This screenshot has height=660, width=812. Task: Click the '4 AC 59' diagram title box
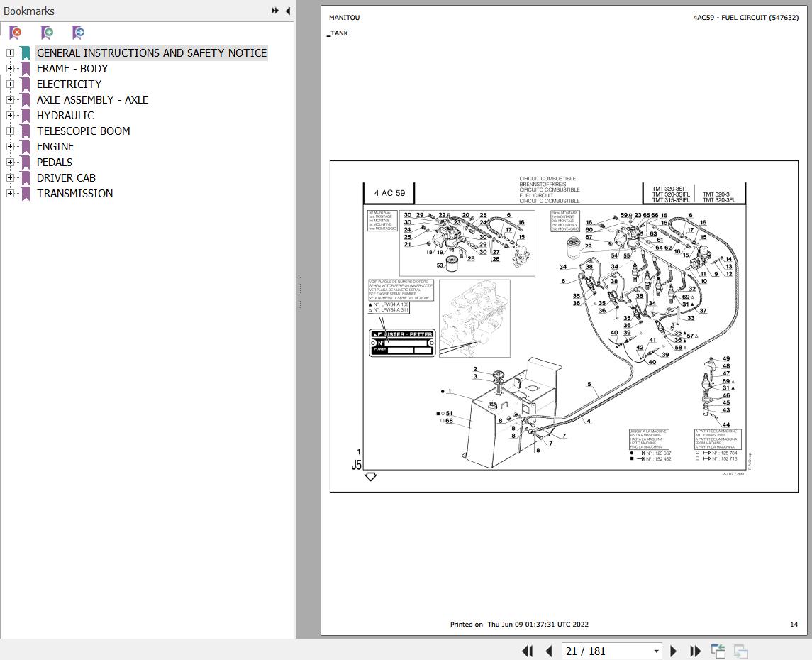coord(389,193)
